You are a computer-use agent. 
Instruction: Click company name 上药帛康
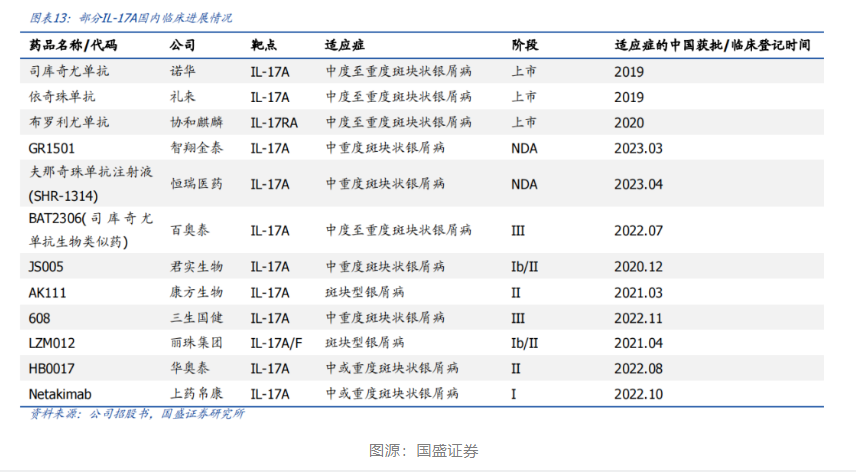196,394
